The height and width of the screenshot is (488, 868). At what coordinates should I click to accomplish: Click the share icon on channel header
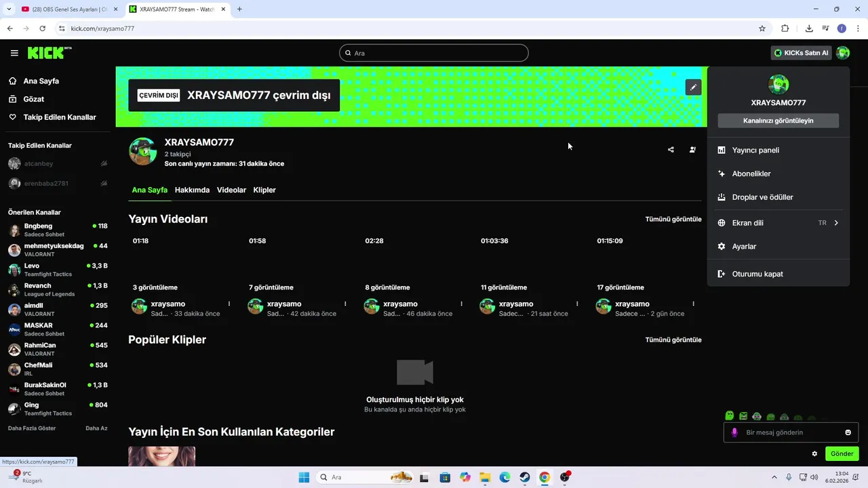point(671,150)
